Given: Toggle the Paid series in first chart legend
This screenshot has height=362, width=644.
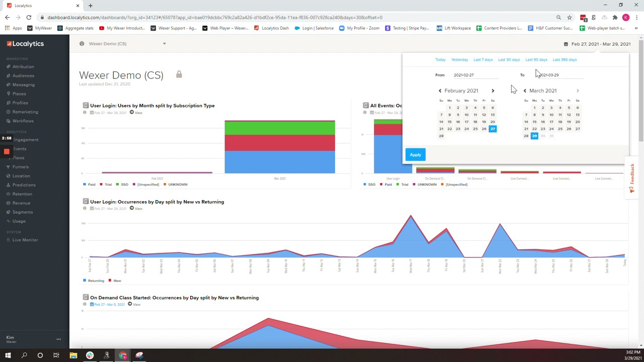Looking at the screenshot, I should pos(89,185).
